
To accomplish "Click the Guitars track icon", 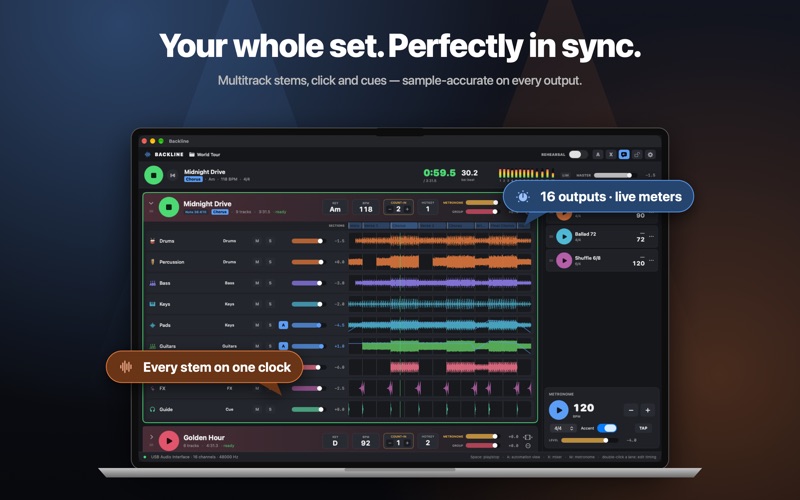I will coord(152,346).
